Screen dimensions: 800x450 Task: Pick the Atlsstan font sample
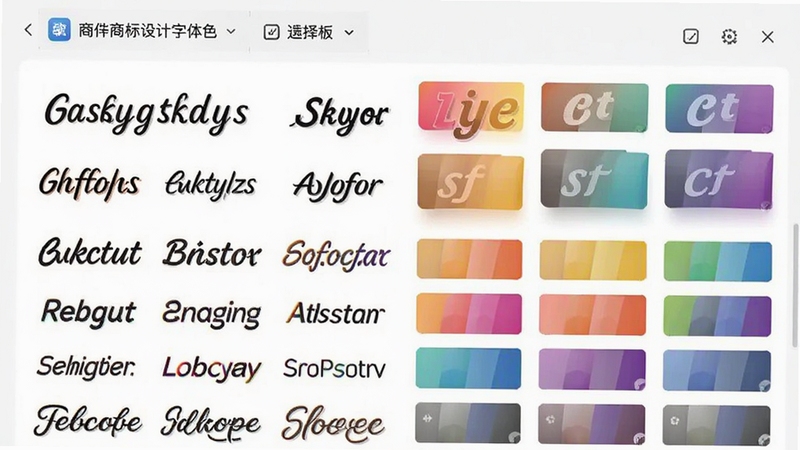tap(336, 313)
